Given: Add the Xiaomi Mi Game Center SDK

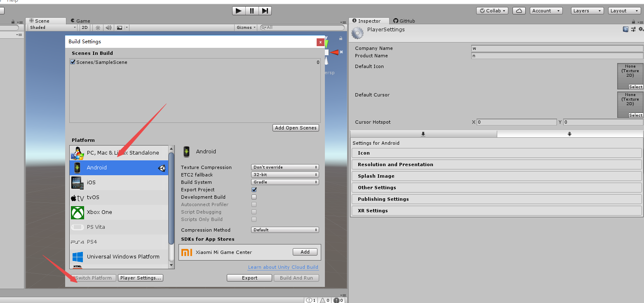Looking at the screenshot, I should (x=305, y=252).
